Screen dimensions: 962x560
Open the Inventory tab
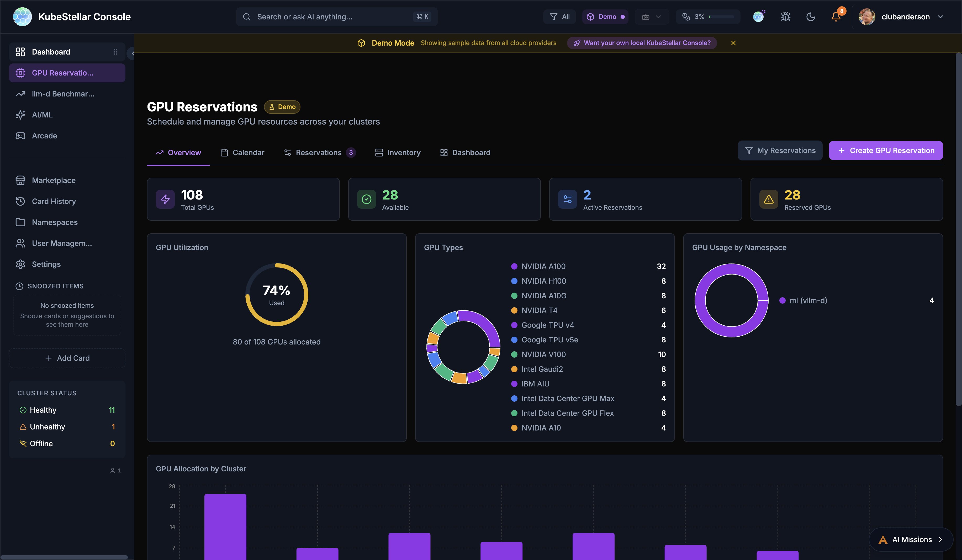click(x=398, y=152)
